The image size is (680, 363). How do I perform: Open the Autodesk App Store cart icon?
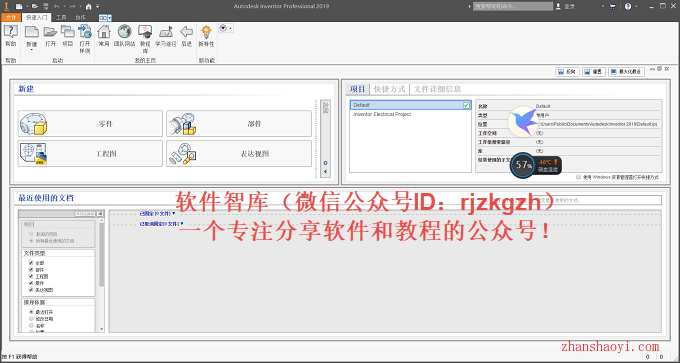click(612, 7)
